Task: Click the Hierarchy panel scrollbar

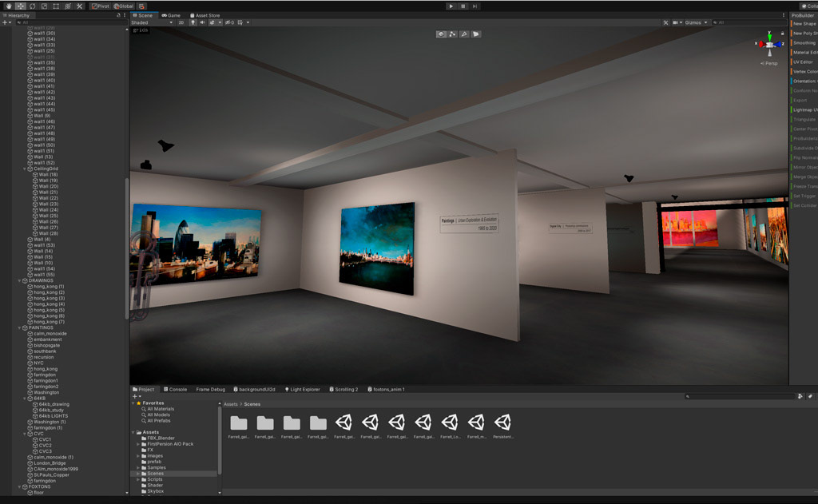Action: coord(127,248)
